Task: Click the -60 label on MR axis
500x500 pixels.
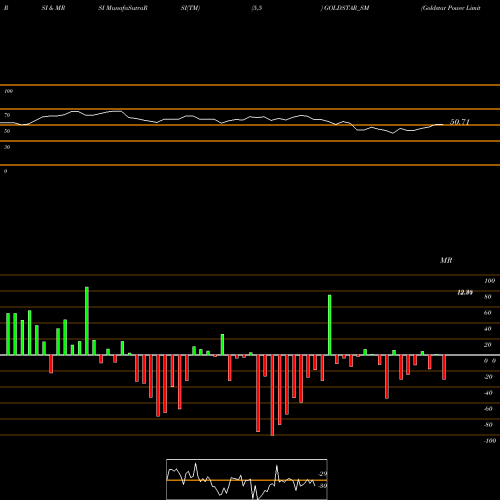Action: 488,409
